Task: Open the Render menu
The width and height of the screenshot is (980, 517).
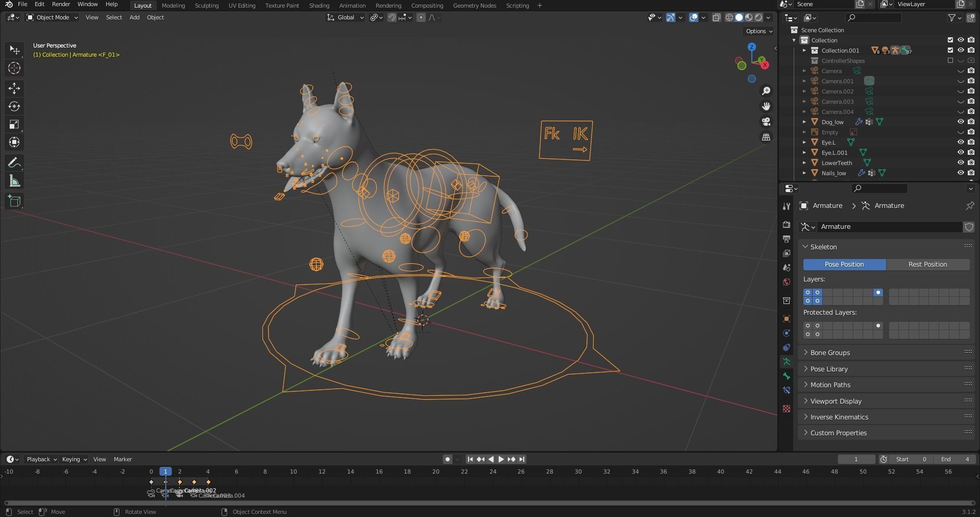Action: coord(61,4)
